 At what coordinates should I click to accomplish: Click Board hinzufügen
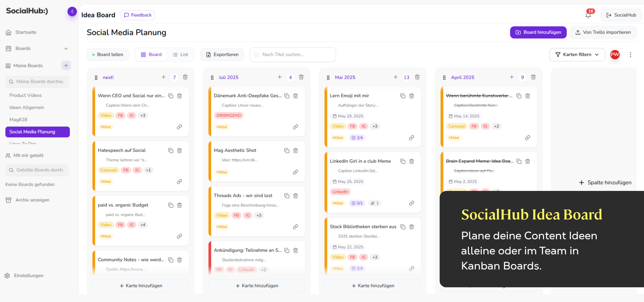tap(538, 32)
